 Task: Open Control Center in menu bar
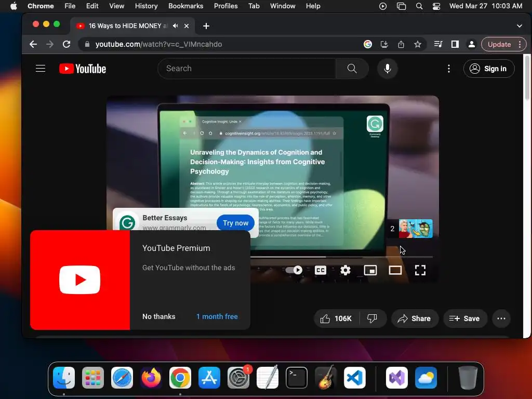coord(436,6)
